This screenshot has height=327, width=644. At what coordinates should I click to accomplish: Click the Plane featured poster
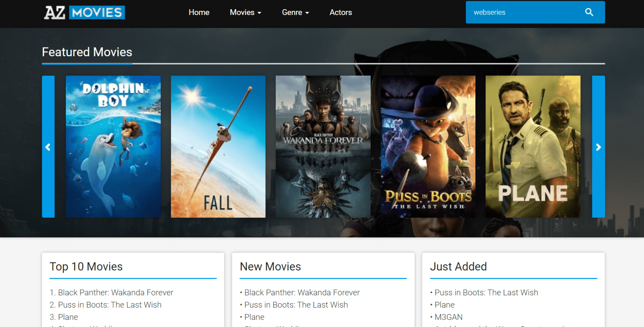(532, 147)
